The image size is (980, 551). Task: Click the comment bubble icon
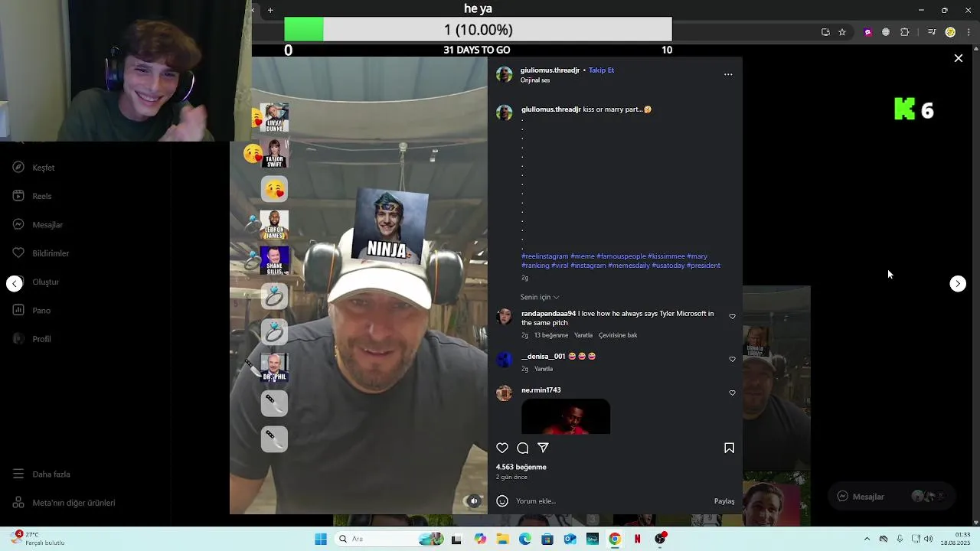(523, 448)
